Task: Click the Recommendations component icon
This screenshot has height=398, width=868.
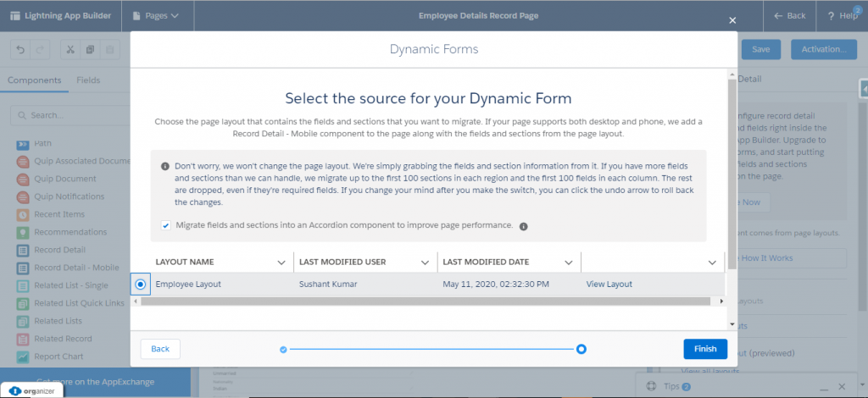Action: click(23, 232)
